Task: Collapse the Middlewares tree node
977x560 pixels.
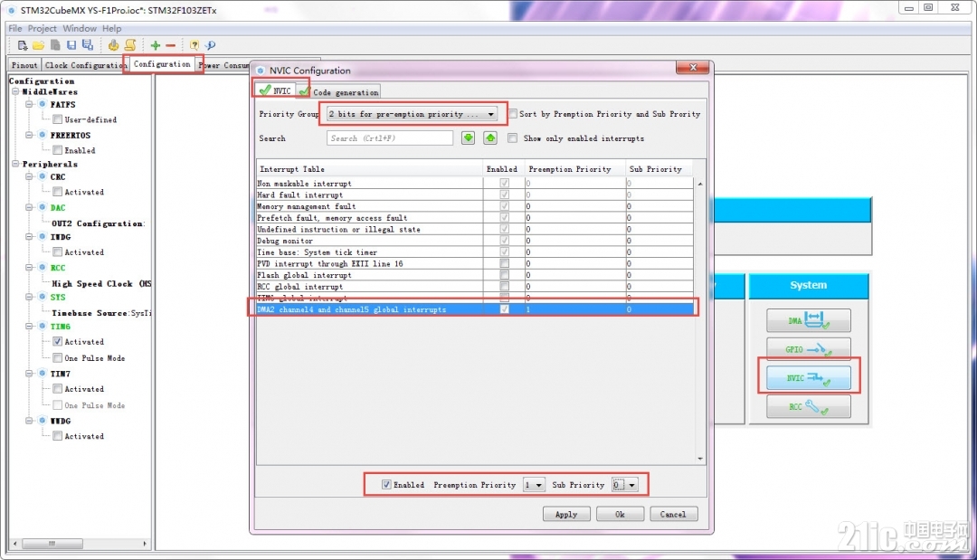Action: pos(15,91)
